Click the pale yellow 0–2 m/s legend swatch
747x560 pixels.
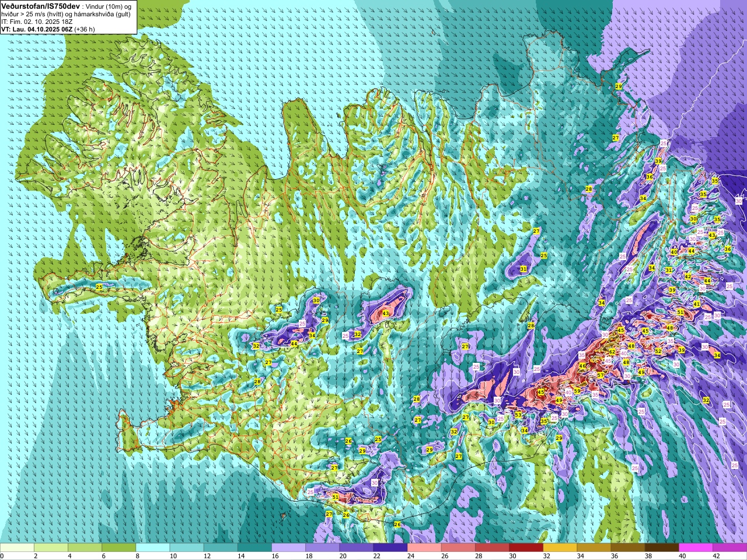(18, 547)
